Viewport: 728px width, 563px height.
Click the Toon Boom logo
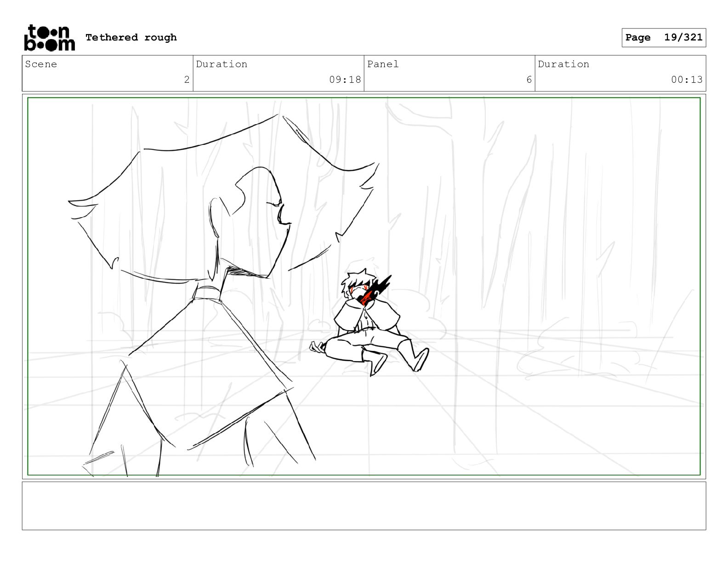[x=49, y=37]
